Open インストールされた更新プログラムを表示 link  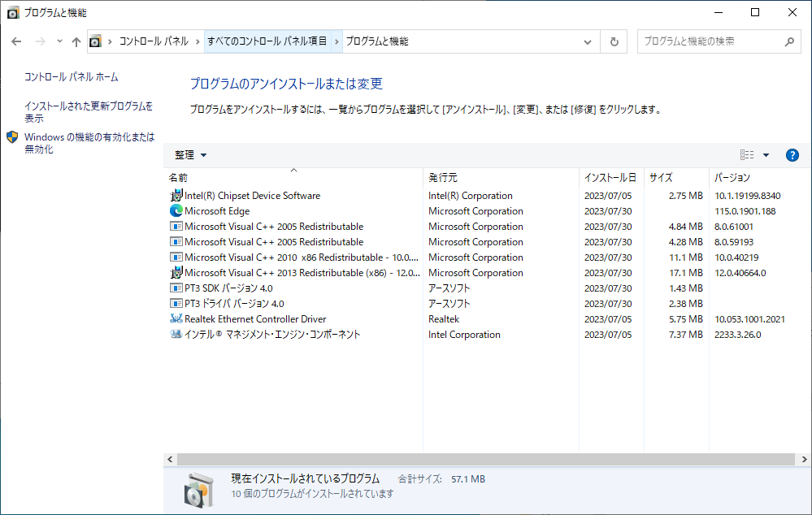[89, 112]
